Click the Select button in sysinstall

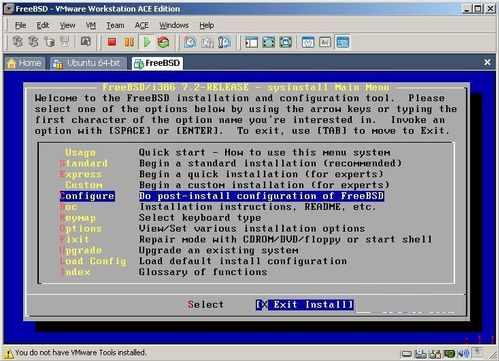tap(206, 304)
